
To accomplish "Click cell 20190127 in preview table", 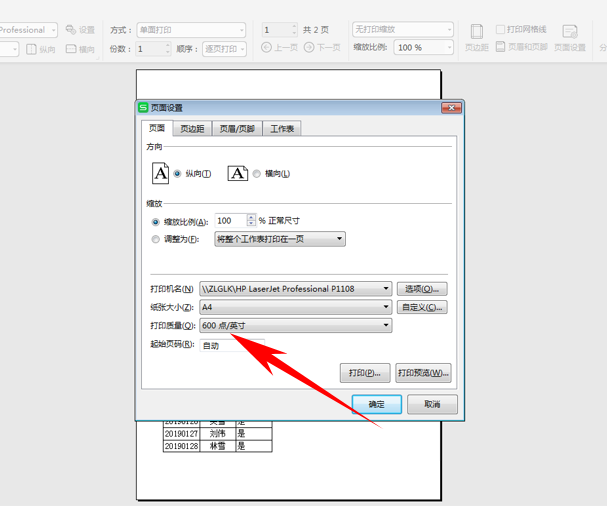I will coord(181,434).
